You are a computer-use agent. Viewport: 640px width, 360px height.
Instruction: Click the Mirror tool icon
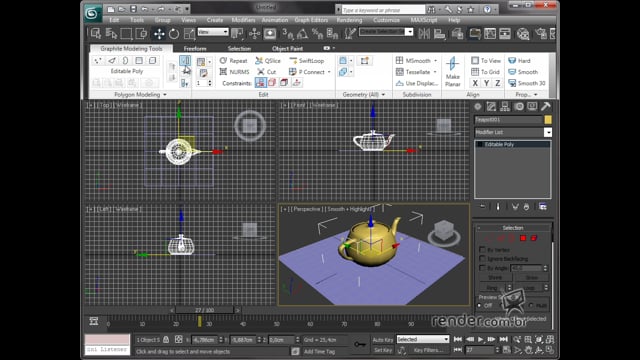pos(424,33)
